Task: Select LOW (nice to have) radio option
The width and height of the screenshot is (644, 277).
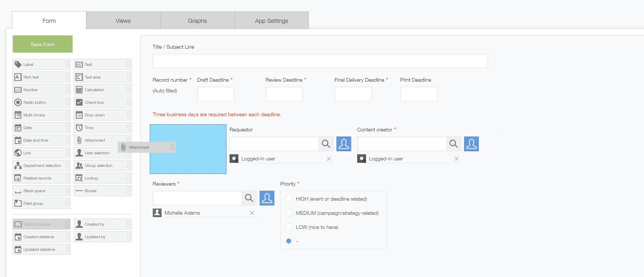Action: tap(289, 227)
